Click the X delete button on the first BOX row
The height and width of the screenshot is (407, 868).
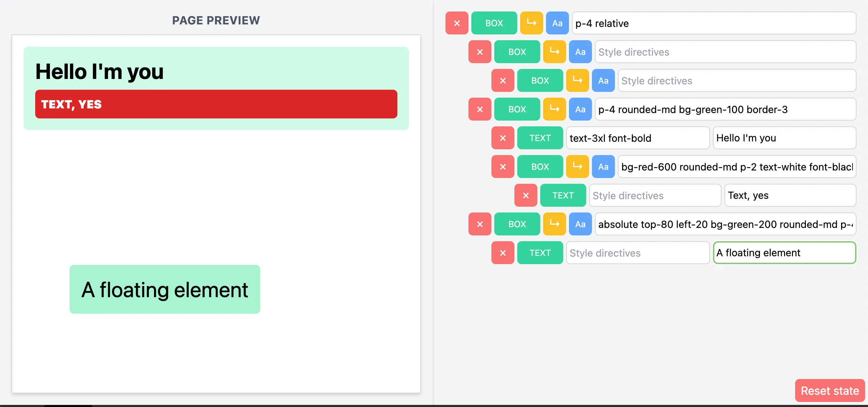[456, 23]
